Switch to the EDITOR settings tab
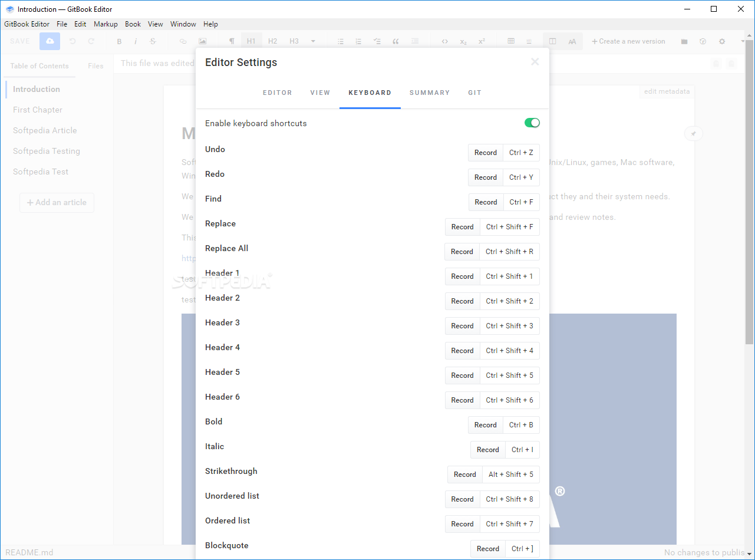Screen dimensions: 755x560 pyautogui.click(x=278, y=93)
